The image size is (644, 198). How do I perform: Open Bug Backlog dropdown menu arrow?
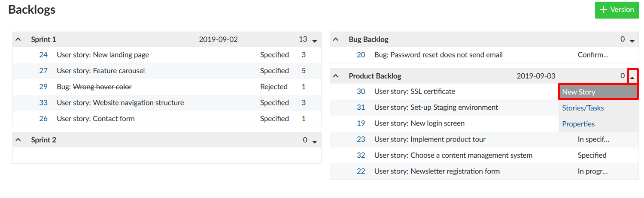click(632, 41)
